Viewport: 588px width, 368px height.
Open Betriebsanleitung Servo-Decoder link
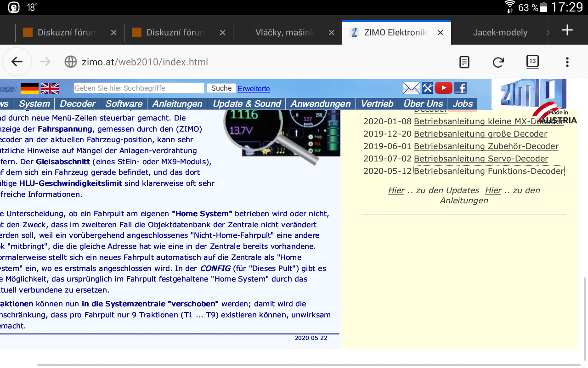481,159
